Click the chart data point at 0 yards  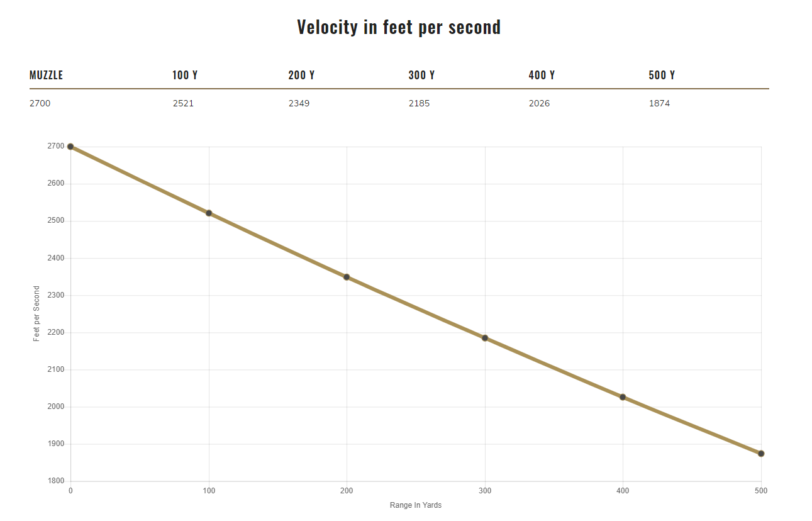pyautogui.click(x=70, y=147)
